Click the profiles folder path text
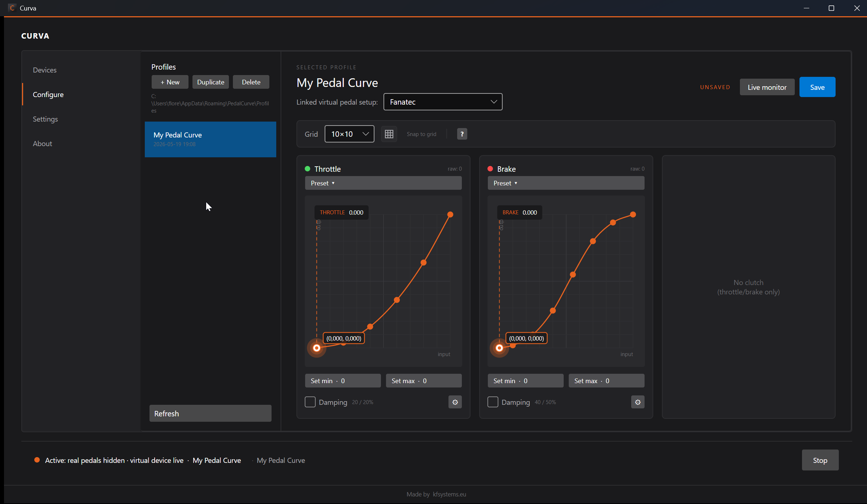 tap(210, 103)
